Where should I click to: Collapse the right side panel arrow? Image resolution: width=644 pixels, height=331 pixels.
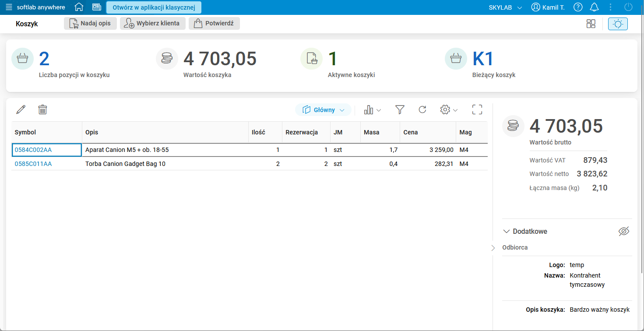coord(493,248)
